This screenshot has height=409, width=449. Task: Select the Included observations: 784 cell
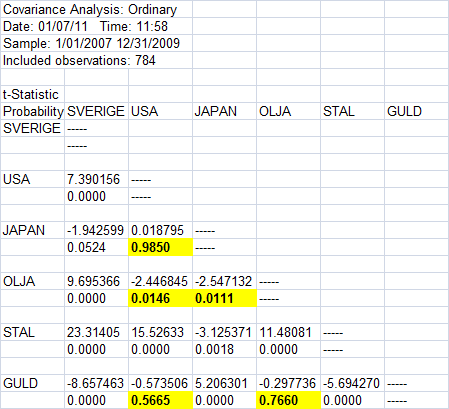96,60
